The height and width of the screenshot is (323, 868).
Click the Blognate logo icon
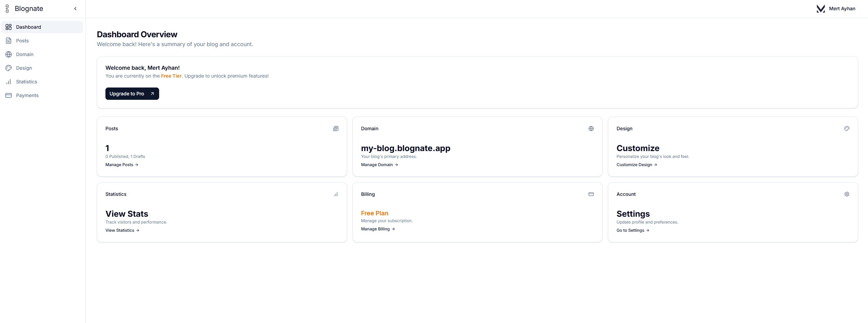pos(7,8)
